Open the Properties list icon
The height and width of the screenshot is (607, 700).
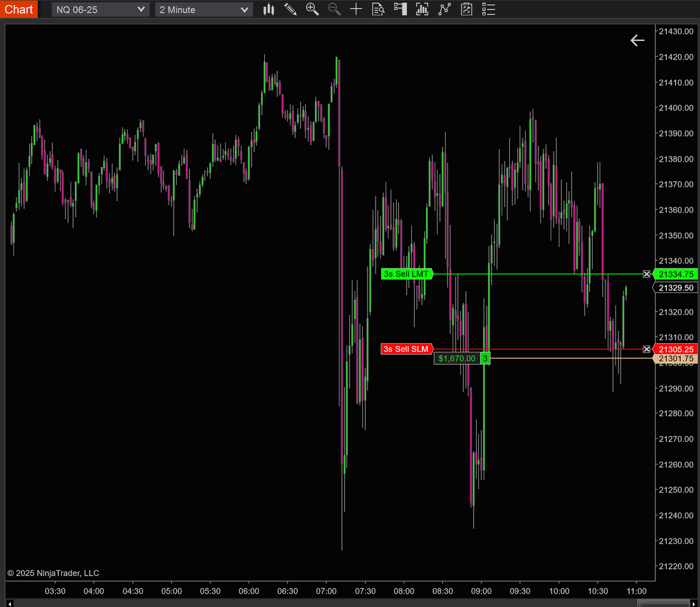click(x=489, y=9)
